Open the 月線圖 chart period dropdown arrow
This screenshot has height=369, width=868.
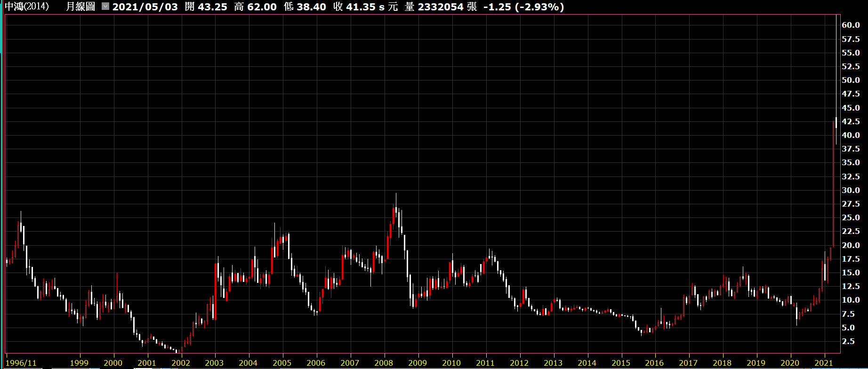click(105, 7)
